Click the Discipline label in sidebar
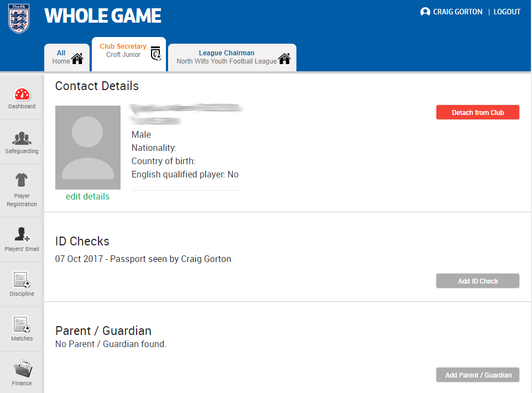The width and height of the screenshot is (532, 393). pos(22,294)
